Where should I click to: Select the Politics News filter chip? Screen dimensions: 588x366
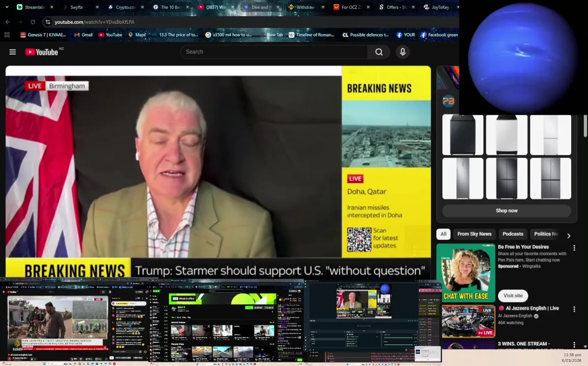pos(546,234)
